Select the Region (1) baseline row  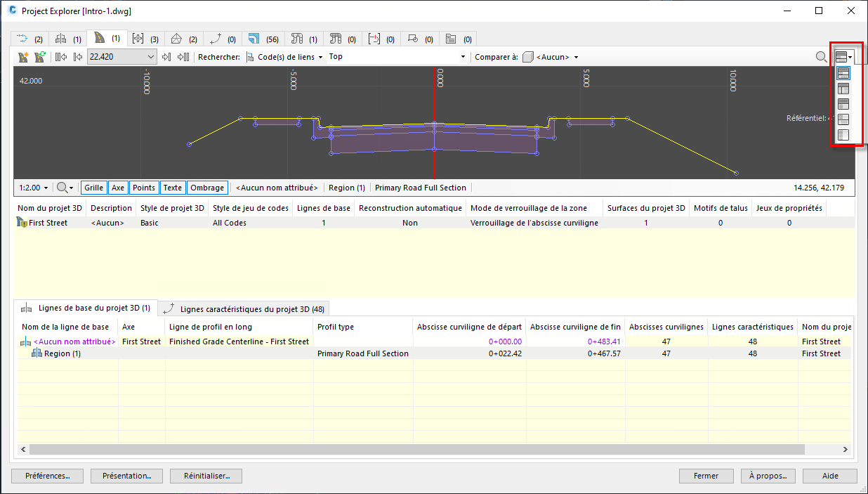[434, 353]
